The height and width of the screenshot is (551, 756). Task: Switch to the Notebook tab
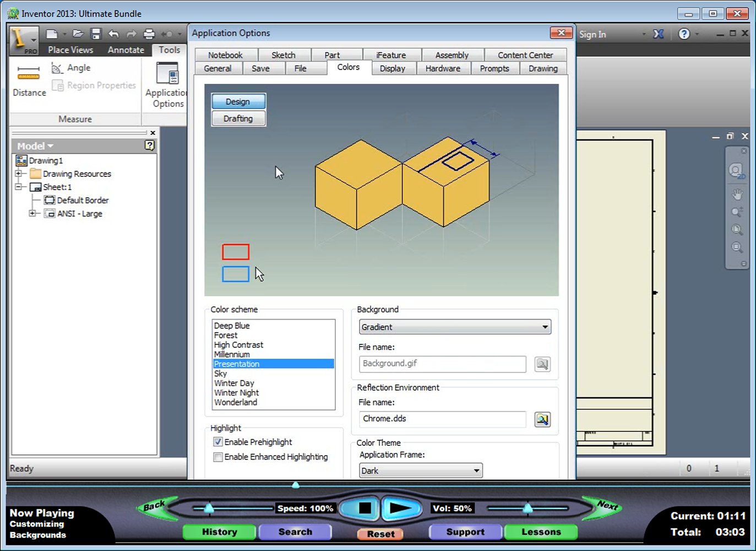tap(225, 55)
